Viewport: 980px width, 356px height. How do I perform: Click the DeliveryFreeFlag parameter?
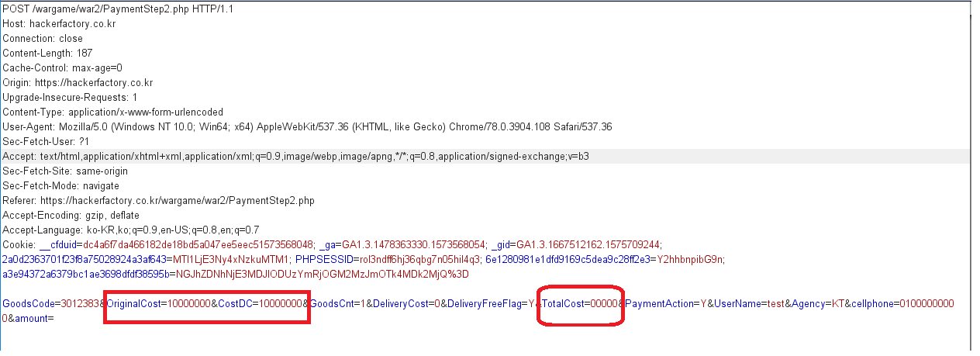(492, 303)
